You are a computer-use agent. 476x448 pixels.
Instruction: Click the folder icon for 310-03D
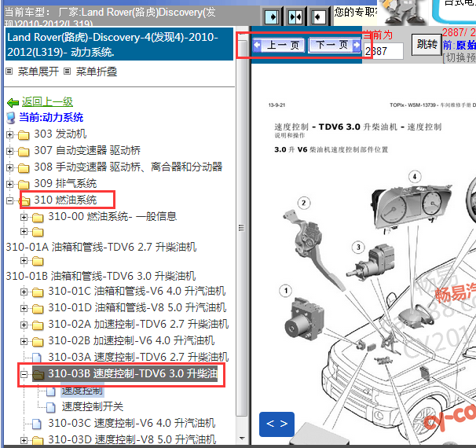click(x=38, y=440)
